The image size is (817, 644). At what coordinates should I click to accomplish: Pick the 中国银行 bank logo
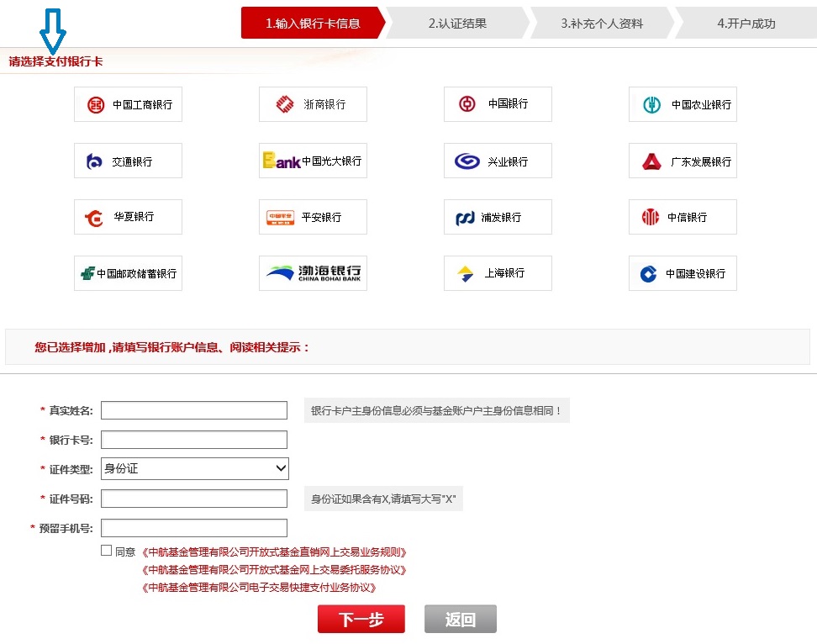click(x=498, y=104)
